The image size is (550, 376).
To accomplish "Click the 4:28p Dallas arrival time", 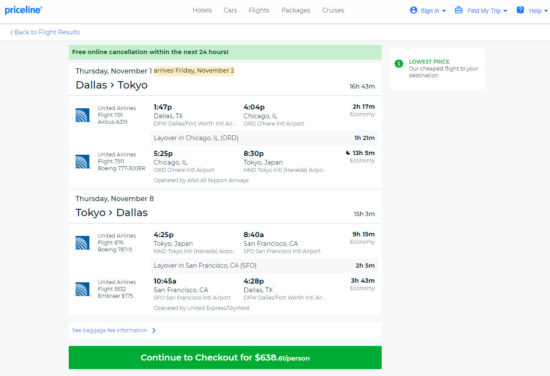I will point(254,281).
